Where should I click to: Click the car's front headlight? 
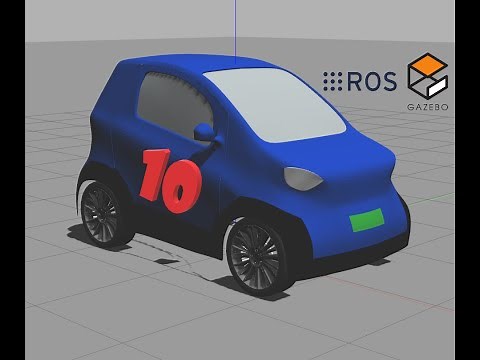tap(303, 179)
